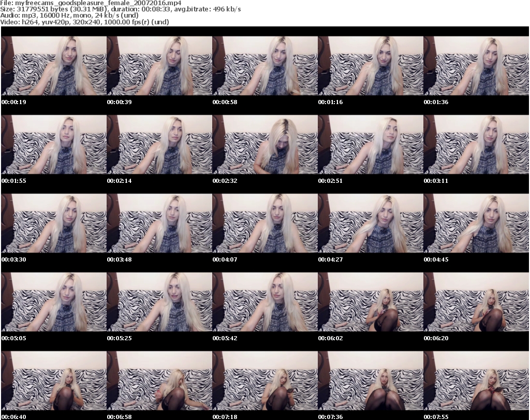Click the Video h264 info line
The height and width of the screenshot is (420, 530).
pyautogui.click(x=84, y=22)
